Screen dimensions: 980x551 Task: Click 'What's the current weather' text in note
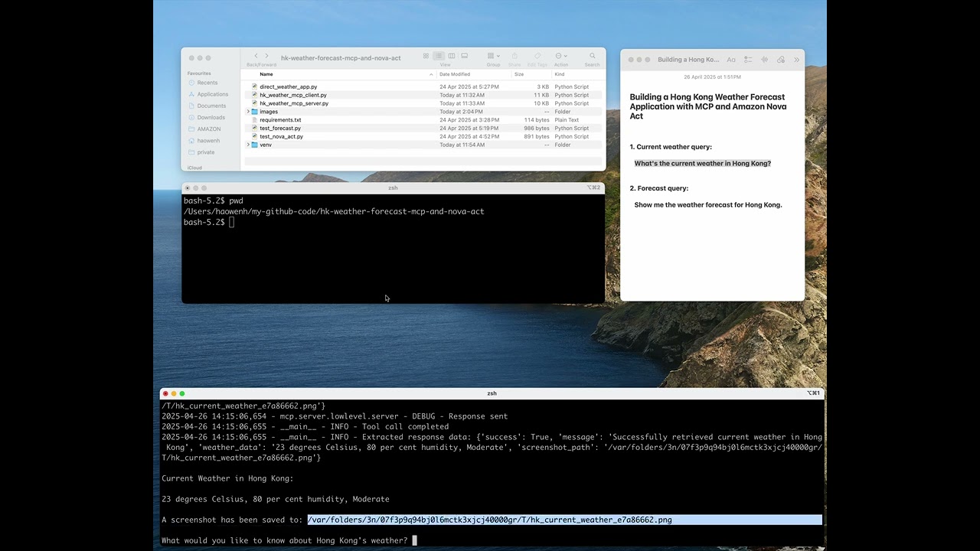[x=703, y=163]
